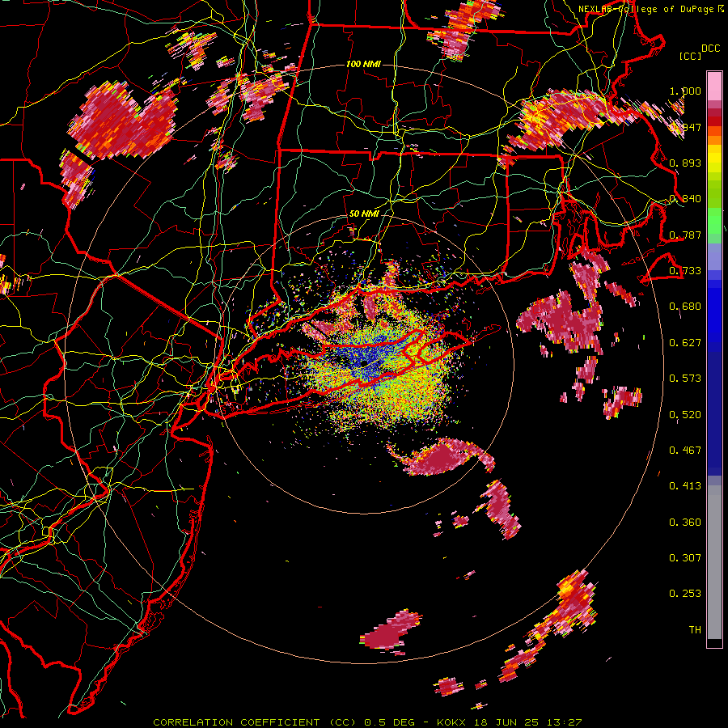The image size is (728, 728).
Task: Click the 13:27 timestamp
Action: pos(565,722)
